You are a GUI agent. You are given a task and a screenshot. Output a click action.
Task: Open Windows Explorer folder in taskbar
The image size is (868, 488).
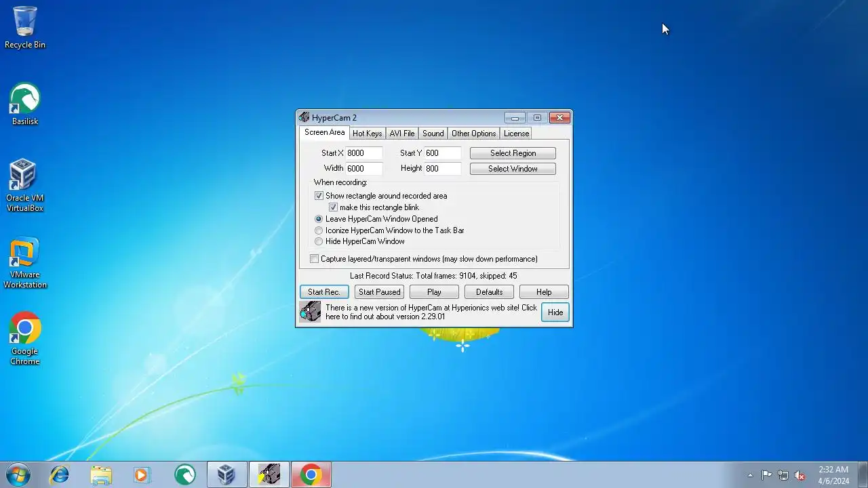101,475
